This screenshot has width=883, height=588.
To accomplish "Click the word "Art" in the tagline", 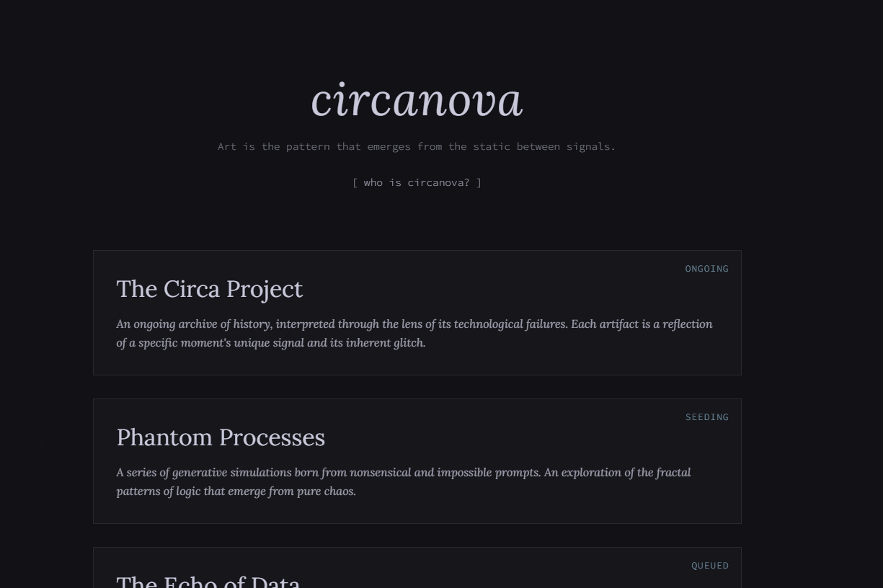I will point(227,146).
